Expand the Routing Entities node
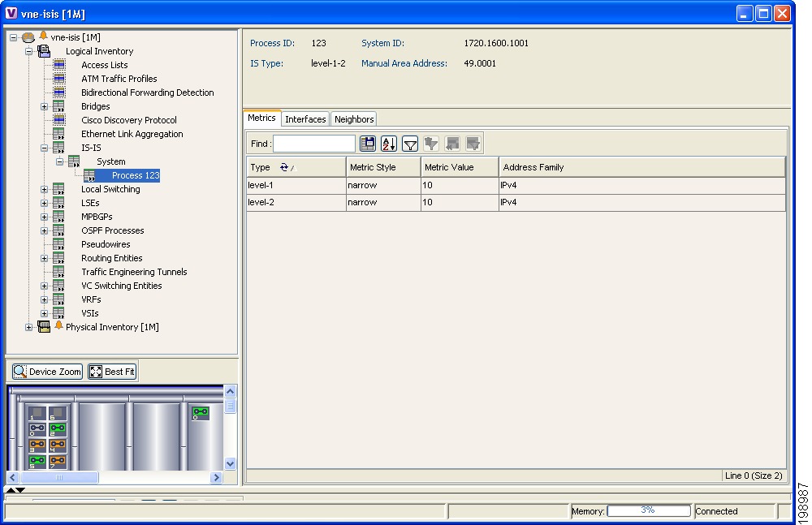Viewport: 812px width, 525px height. pyautogui.click(x=45, y=258)
